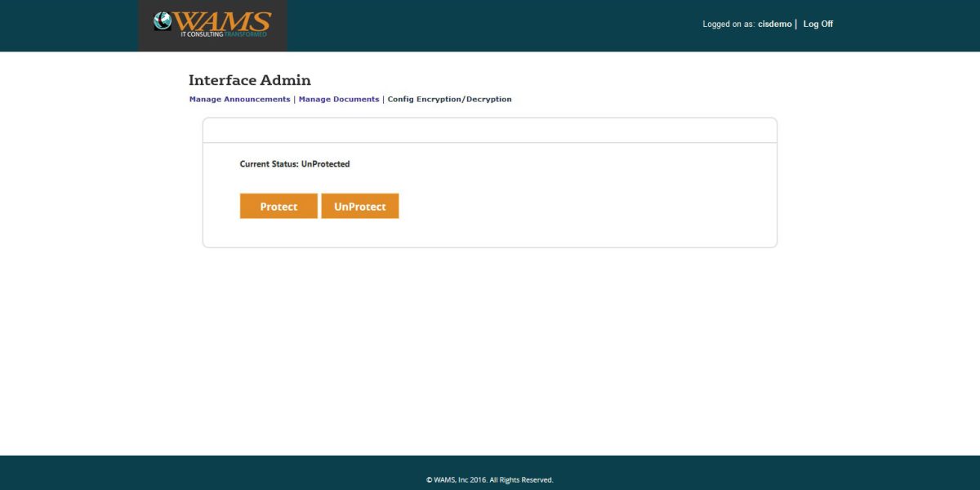This screenshot has width=980, height=490.
Task: Click the cisdemo username text
Action: click(773, 24)
